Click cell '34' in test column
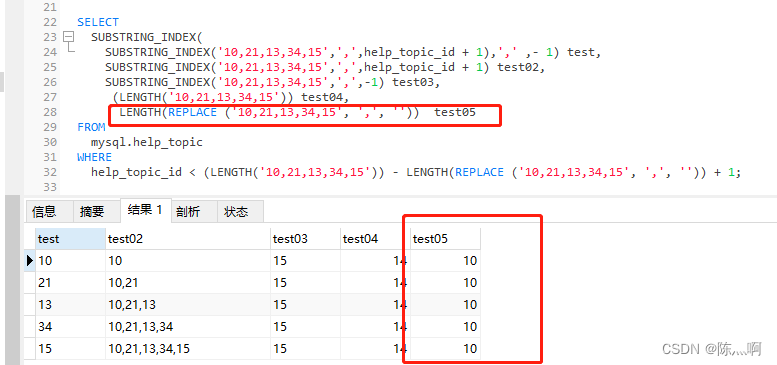 pyautogui.click(x=70, y=326)
